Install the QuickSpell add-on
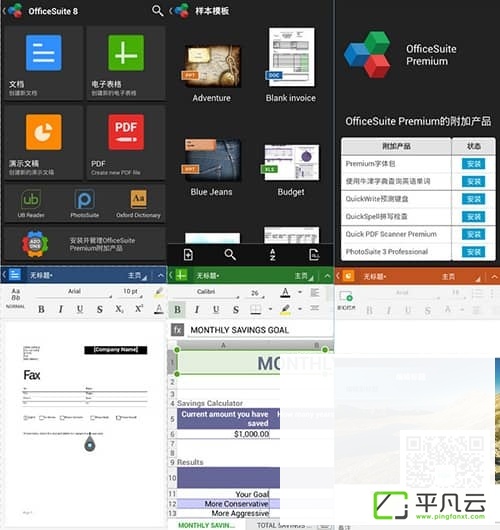 [x=473, y=217]
